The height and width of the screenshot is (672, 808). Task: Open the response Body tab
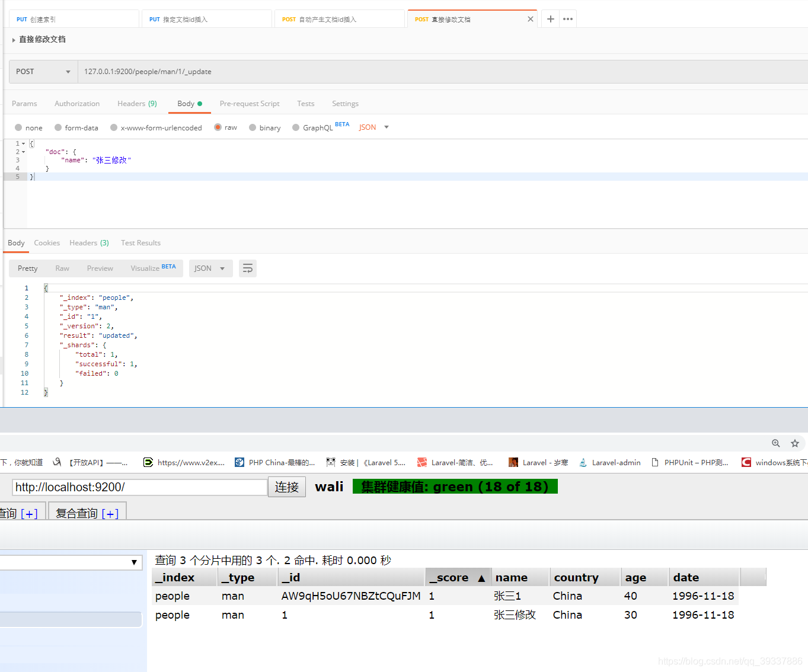16,243
